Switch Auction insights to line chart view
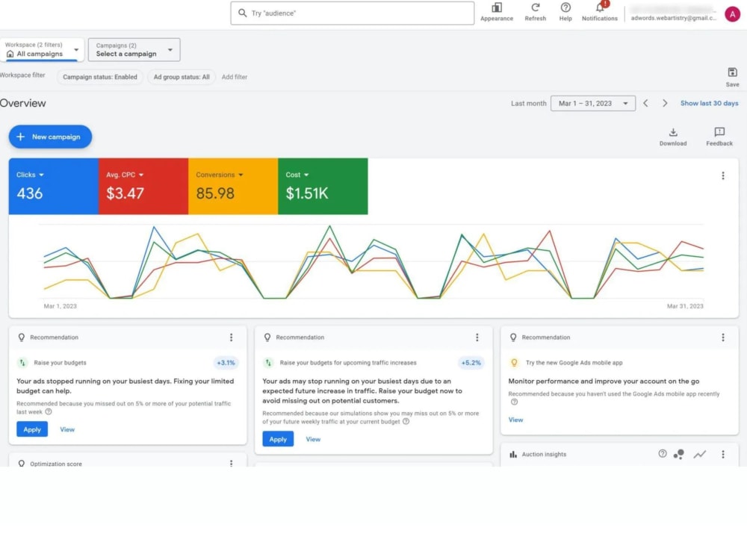The height and width of the screenshot is (560, 747). coord(699,454)
